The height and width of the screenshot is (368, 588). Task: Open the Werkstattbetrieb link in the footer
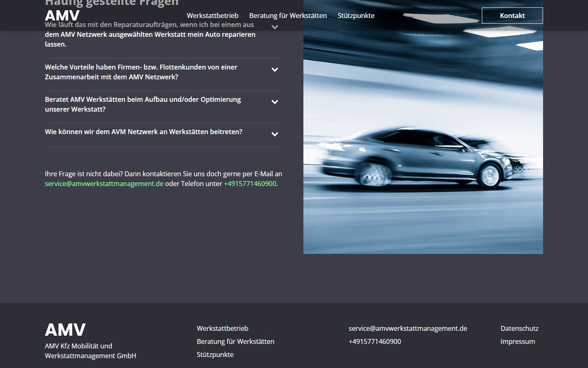point(223,328)
